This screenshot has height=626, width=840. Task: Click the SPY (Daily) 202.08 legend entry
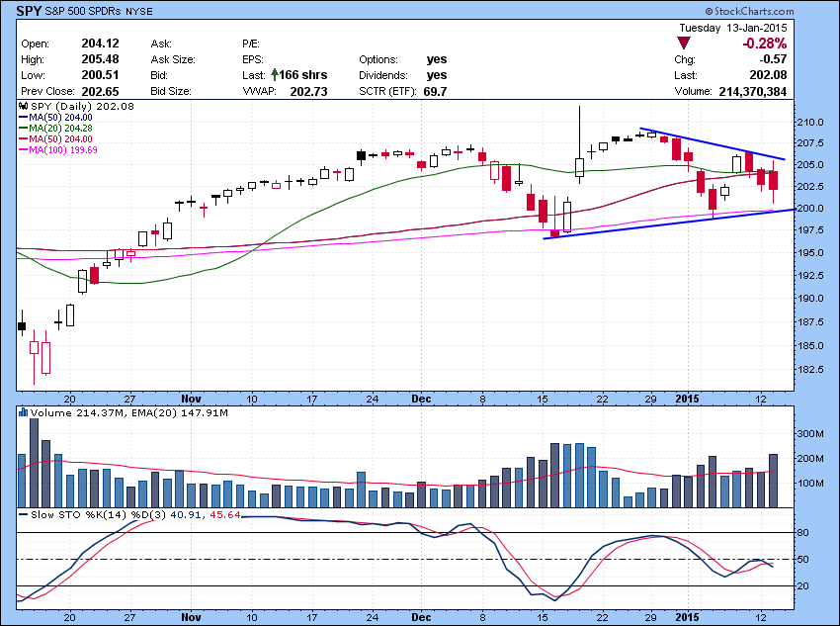click(x=82, y=106)
